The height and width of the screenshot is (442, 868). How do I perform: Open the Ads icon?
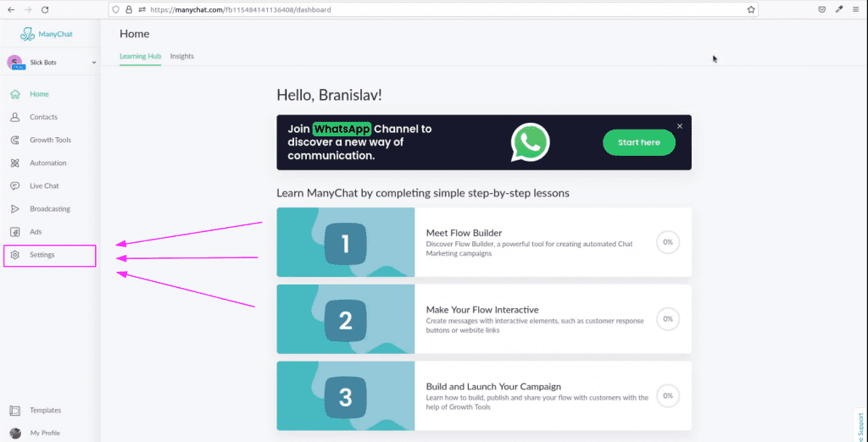(x=15, y=232)
